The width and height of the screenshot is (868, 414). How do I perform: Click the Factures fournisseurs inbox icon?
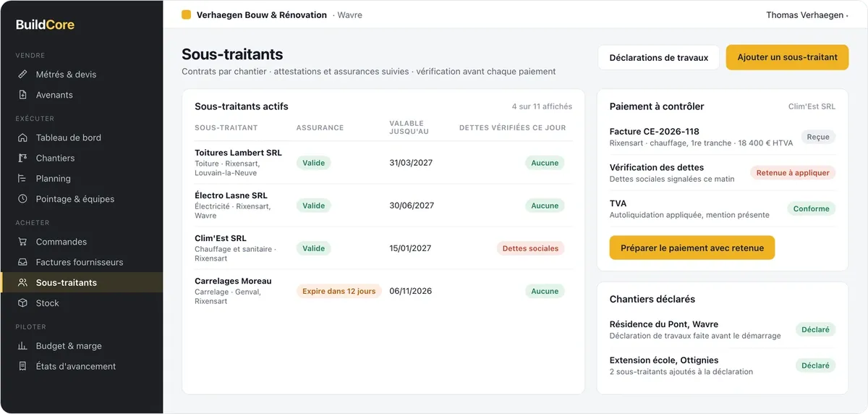(22, 262)
